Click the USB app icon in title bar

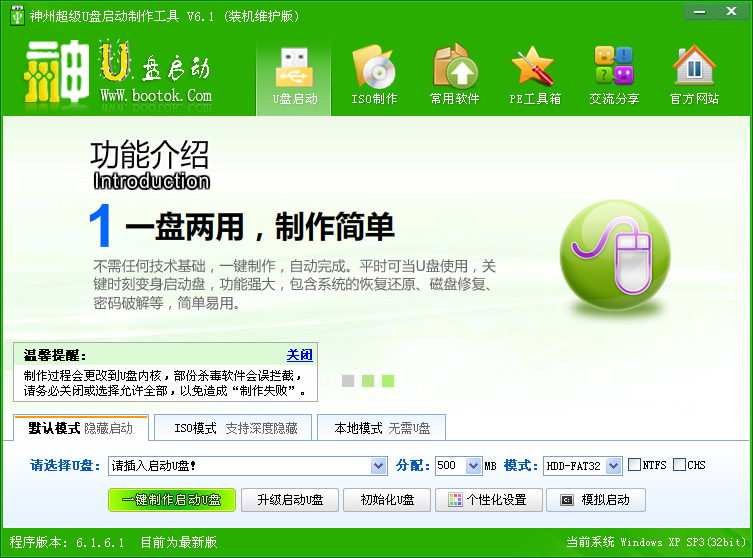point(17,16)
